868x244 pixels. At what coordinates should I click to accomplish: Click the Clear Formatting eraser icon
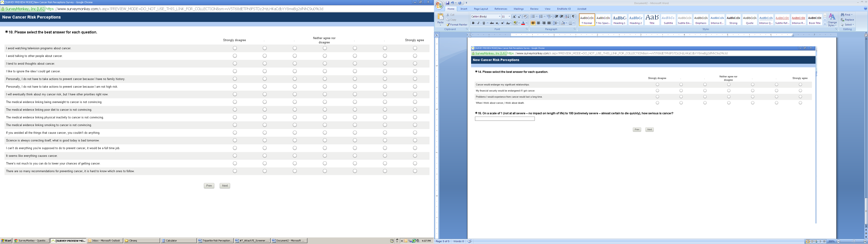525,16
